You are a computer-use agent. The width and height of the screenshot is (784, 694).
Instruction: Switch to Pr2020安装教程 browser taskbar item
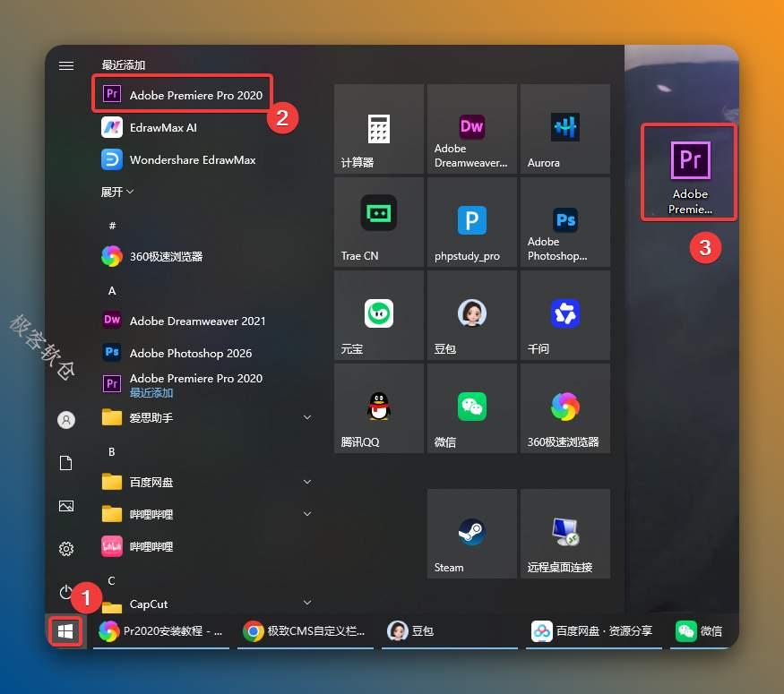coord(161,631)
